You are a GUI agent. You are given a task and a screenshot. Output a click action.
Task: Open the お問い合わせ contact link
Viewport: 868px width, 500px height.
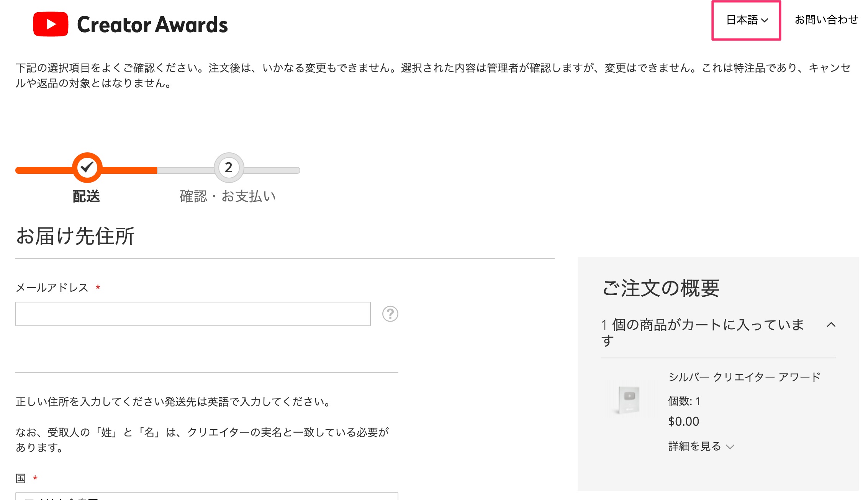pyautogui.click(x=826, y=20)
